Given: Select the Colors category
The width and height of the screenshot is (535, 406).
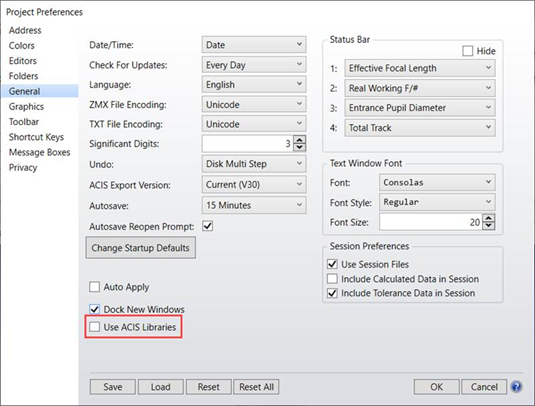Looking at the screenshot, I should (x=21, y=45).
